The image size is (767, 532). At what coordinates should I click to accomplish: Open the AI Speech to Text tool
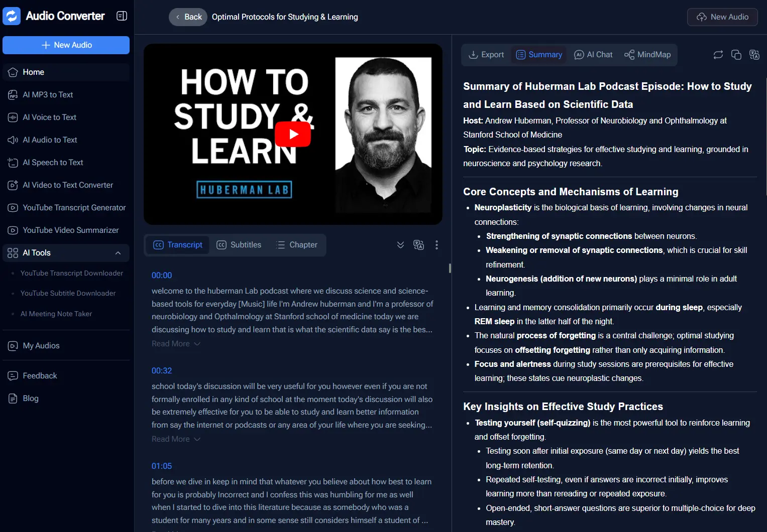click(52, 162)
